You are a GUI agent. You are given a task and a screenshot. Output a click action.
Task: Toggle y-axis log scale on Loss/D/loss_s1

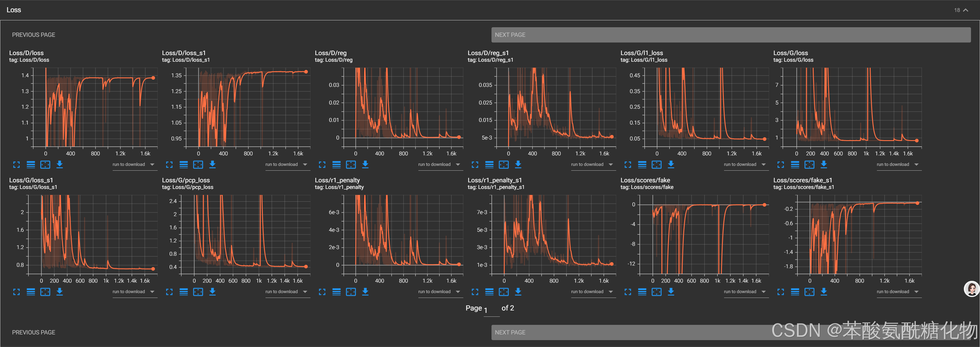(x=184, y=165)
